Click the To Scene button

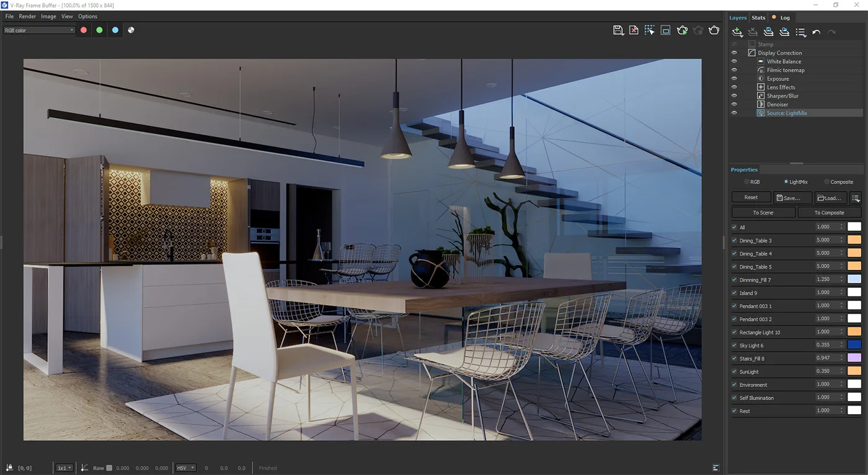(x=763, y=213)
